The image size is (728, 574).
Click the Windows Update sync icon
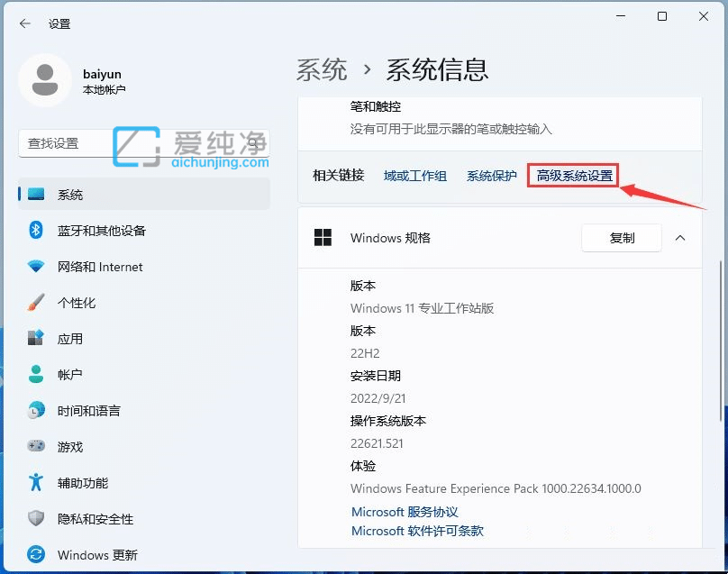(36, 554)
